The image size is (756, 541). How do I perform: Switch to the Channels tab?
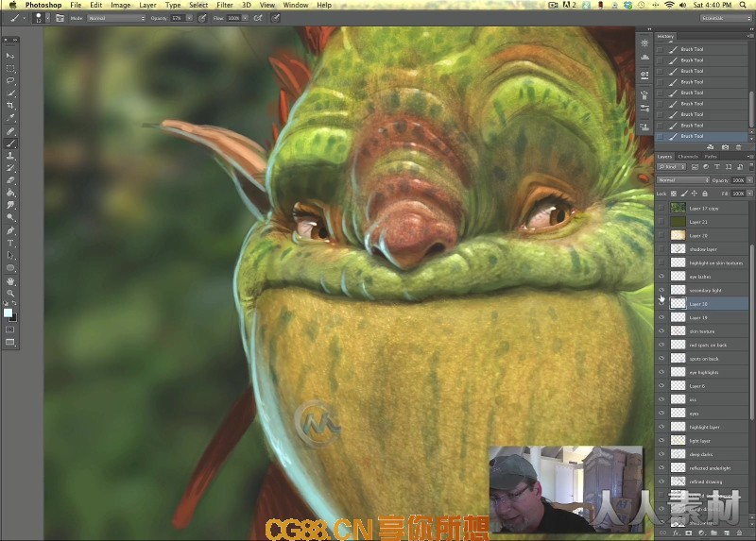coord(688,156)
